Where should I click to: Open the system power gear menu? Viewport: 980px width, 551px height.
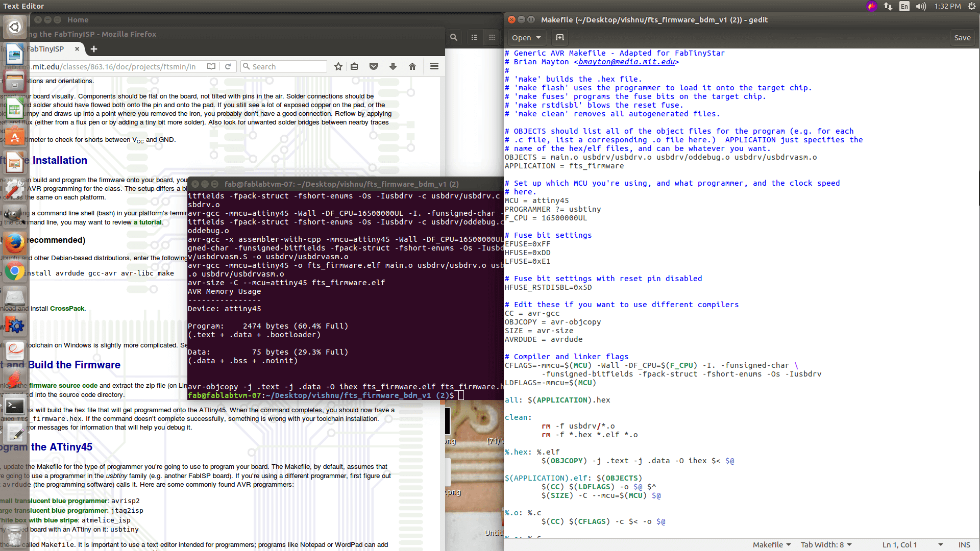click(x=972, y=6)
